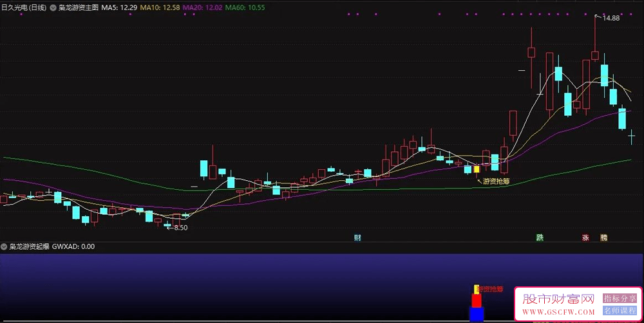Click the 14.88 high price label
Screen dimensions: 644x323
611,18
